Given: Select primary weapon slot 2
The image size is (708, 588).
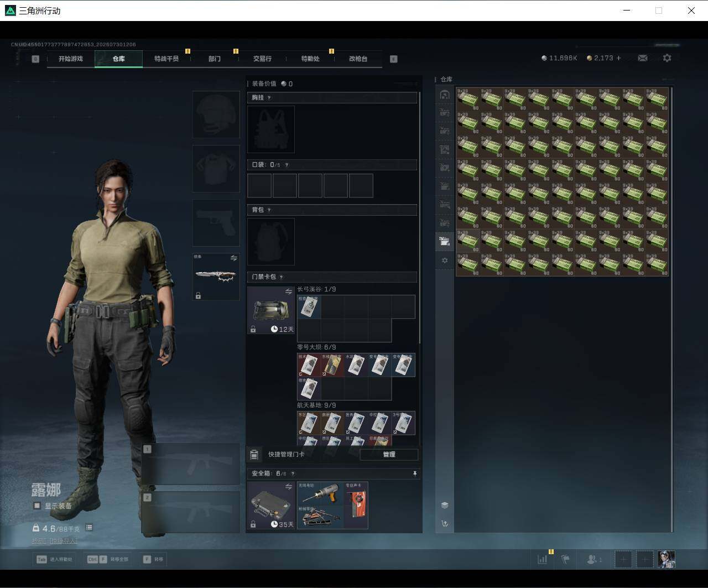Looking at the screenshot, I should 191,512.
